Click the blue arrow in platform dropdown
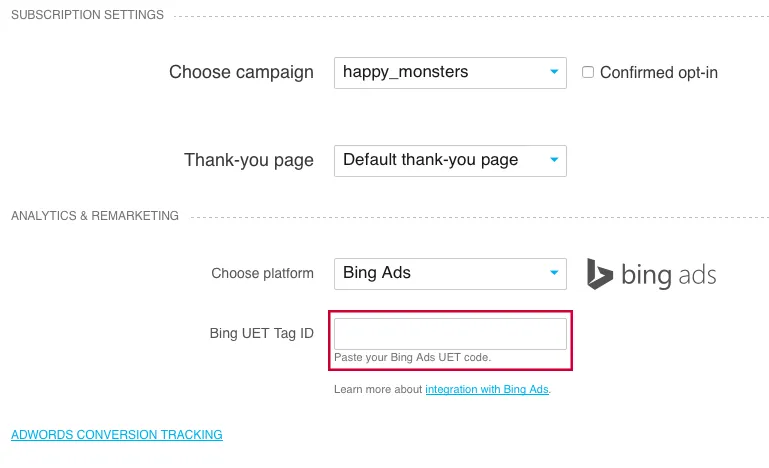This screenshot has width=769, height=468. [x=554, y=272]
